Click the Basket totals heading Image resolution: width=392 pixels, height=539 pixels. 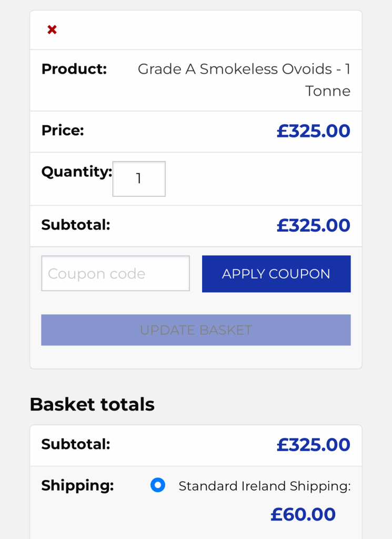pos(92,404)
